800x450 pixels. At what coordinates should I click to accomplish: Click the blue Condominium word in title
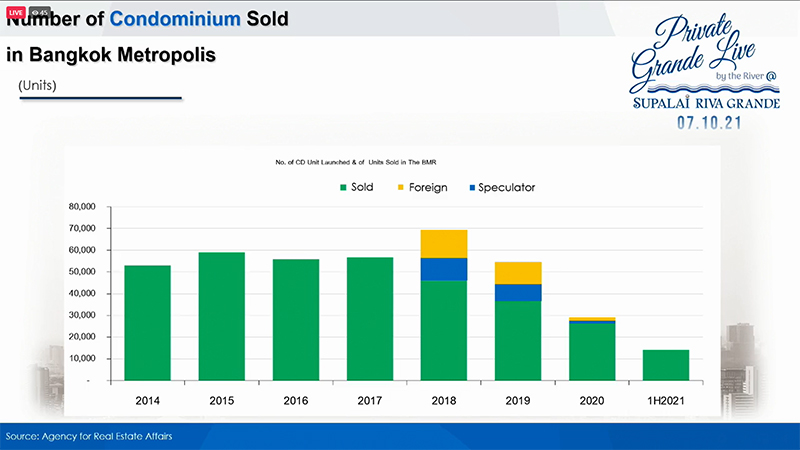click(175, 19)
